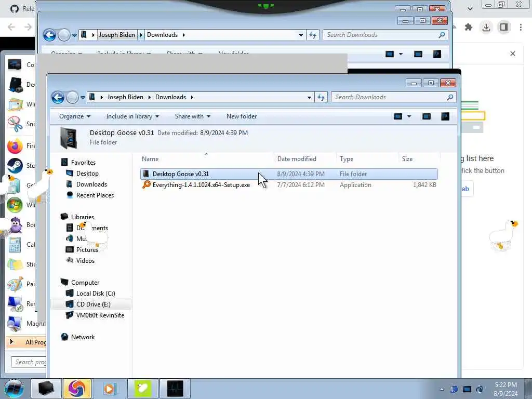Show hidden tray icons arrow
This screenshot has width=532, height=399.
442,389
